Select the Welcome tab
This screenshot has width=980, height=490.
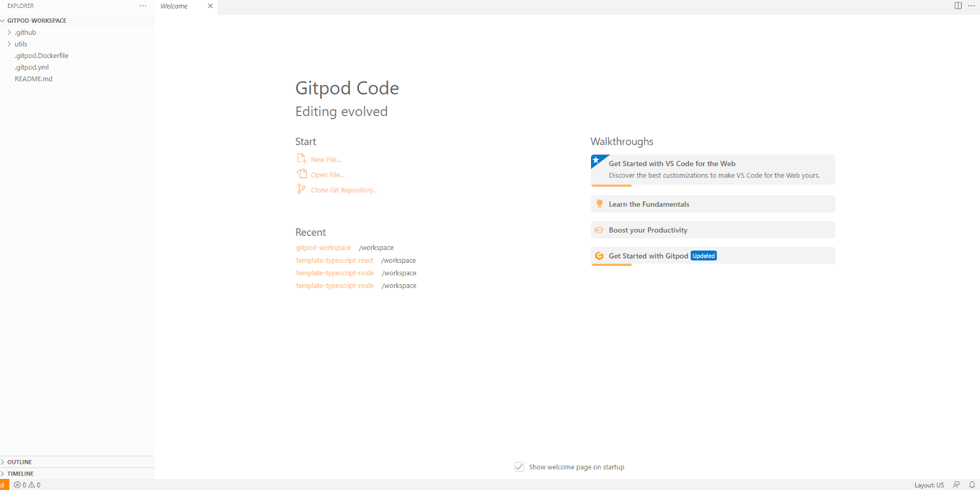click(175, 6)
